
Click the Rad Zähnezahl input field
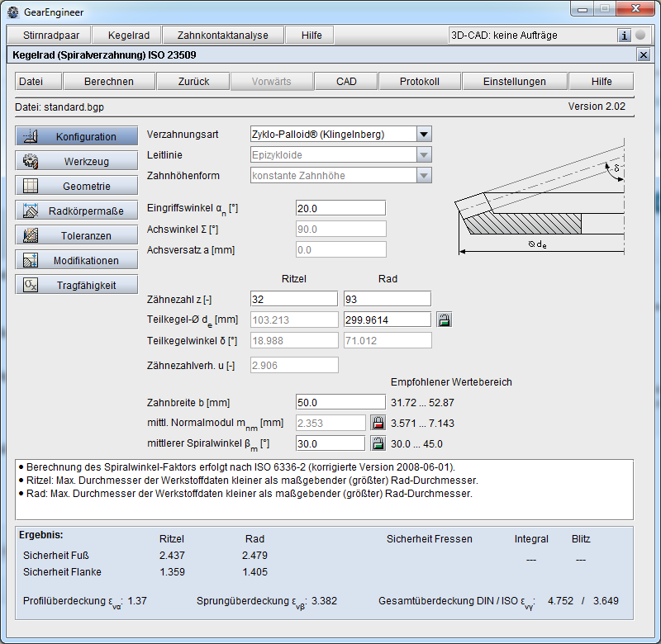388,299
